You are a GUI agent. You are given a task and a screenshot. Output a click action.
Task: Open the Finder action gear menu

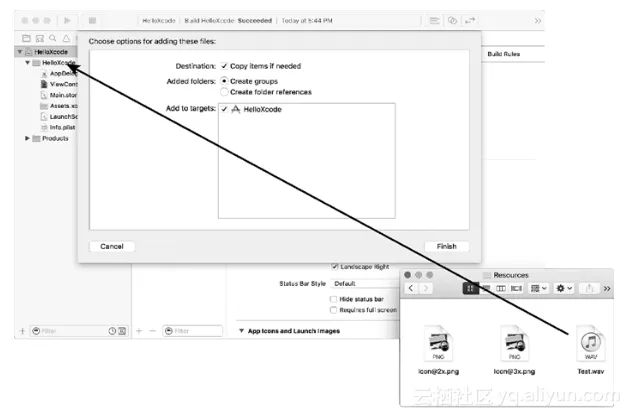(563, 288)
